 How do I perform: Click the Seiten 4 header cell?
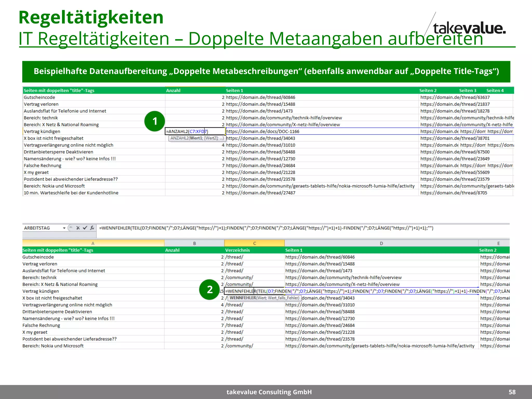tap(495, 90)
